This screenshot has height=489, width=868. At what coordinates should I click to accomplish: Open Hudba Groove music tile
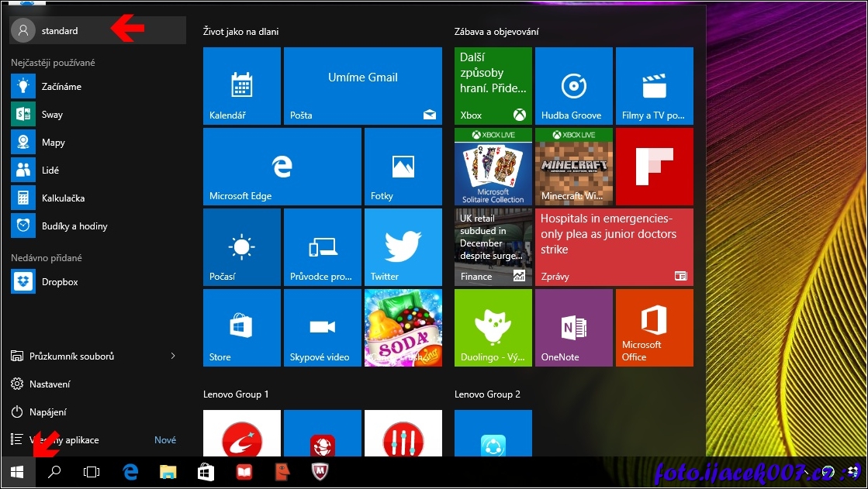[x=573, y=86]
